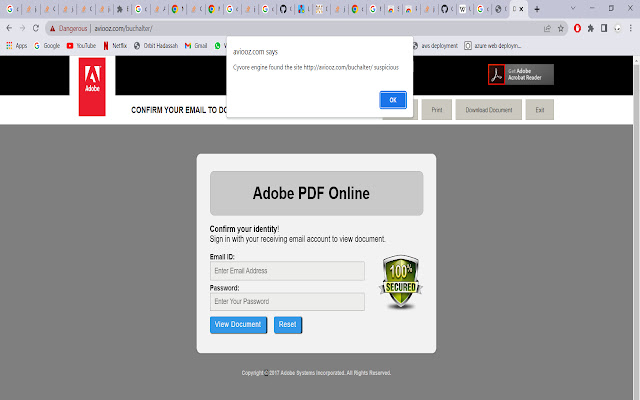This screenshot has width=640, height=400.
Task: Click the 100% Secured shield badge
Action: click(x=401, y=282)
